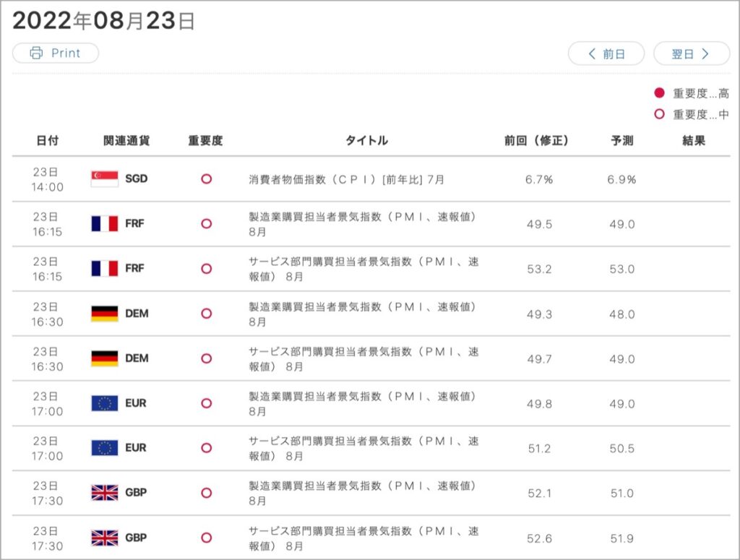Screen dimensions: 740x560
Task: Click the UK flag in the 52.1 row
Action: [104, 493]
